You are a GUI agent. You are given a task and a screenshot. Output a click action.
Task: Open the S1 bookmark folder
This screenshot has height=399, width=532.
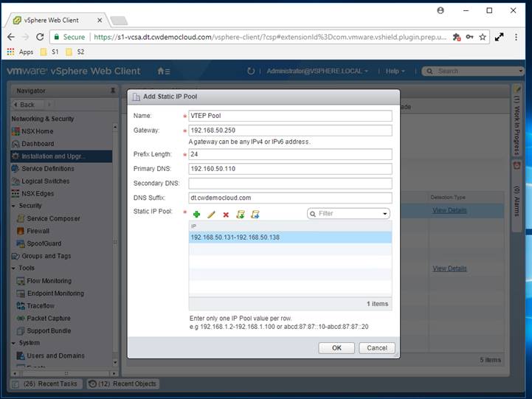[49, 52]
